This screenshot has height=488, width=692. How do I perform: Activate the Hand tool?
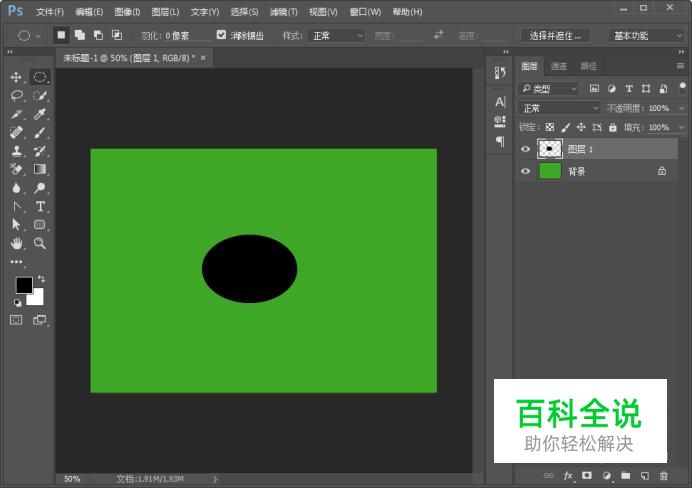pyautogui.click(x=16, y=243)
